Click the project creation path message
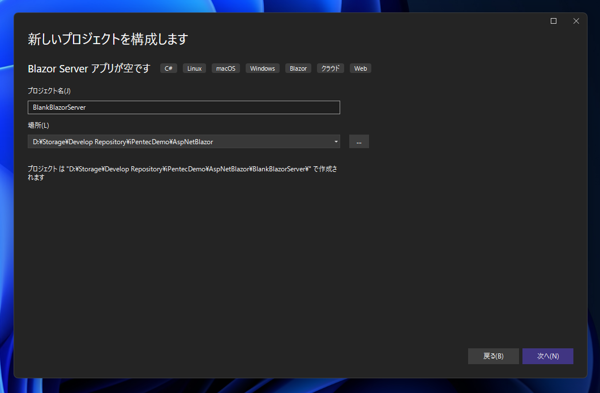The width and height of the screenshot is (600, 393). click(182, 173)
